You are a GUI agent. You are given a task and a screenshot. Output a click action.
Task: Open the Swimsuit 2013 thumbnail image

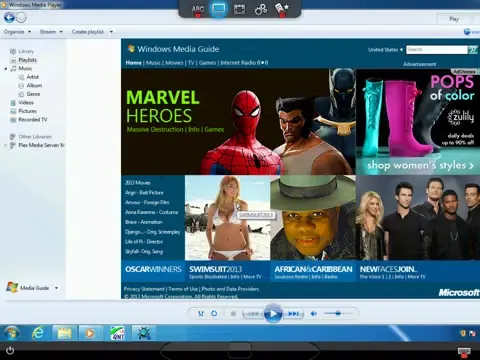click(228, 218)
